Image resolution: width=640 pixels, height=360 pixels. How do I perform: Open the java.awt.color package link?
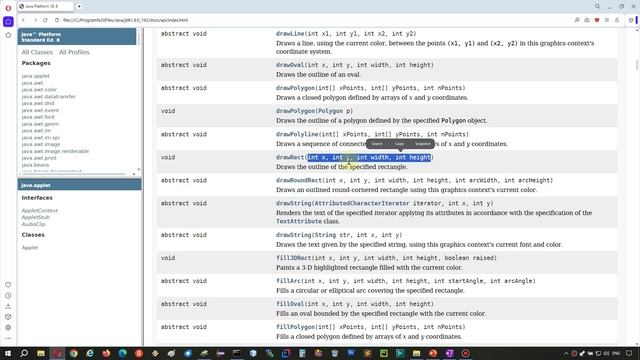(39, 90)
